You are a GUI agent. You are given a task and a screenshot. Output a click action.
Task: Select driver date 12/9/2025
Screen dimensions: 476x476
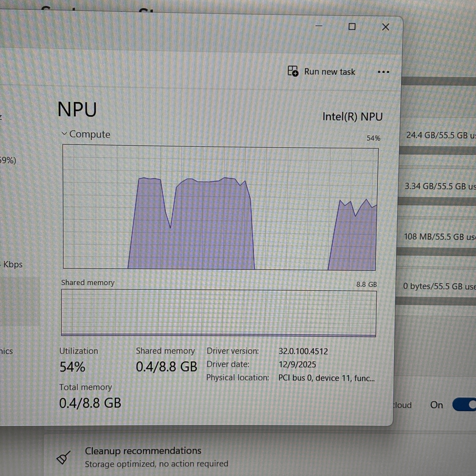point(297,364)
